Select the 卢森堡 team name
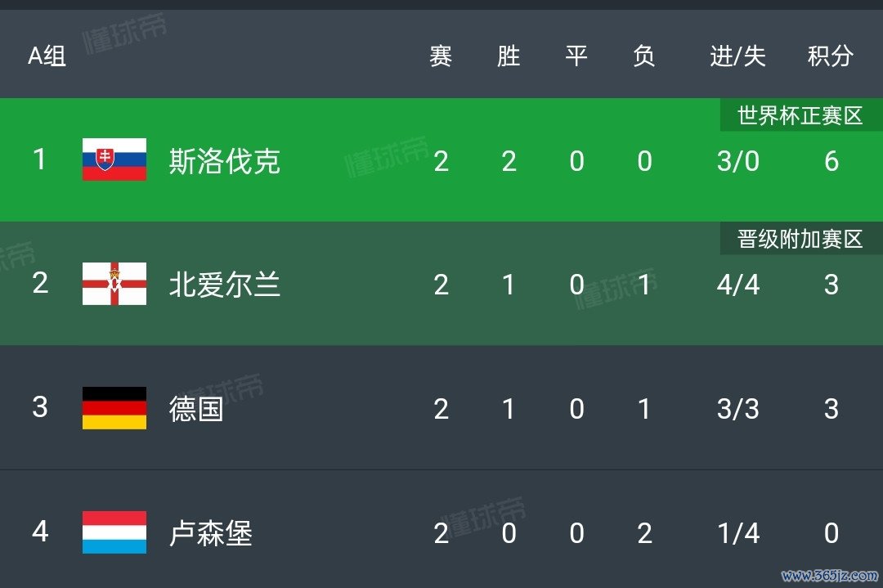The width and height of the screenshot is (883, 588). click(x=210, y=533)
